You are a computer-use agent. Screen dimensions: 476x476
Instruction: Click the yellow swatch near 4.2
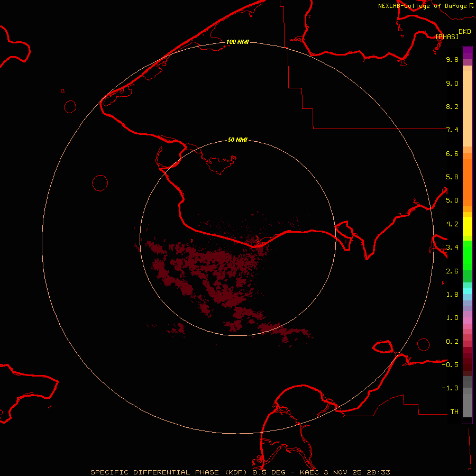467,225
